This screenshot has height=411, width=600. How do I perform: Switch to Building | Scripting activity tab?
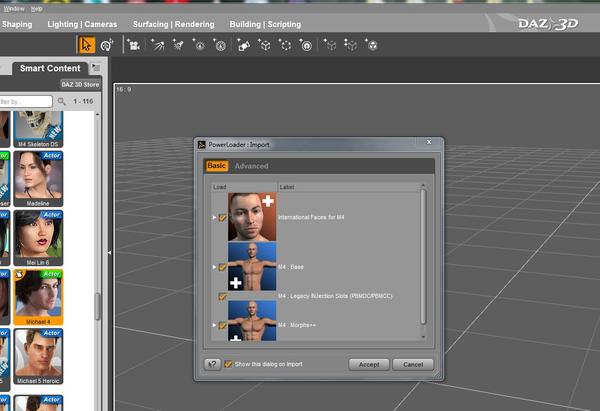(x=265, y=24)
